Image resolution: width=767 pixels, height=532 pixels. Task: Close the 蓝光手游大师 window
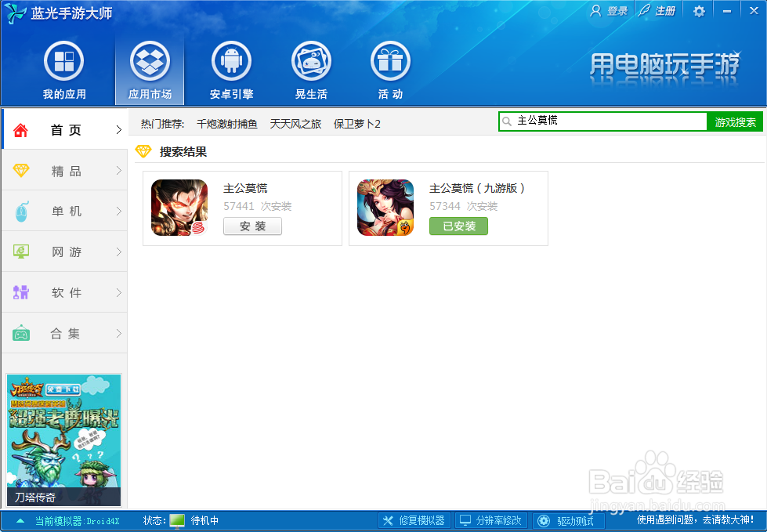754,10
